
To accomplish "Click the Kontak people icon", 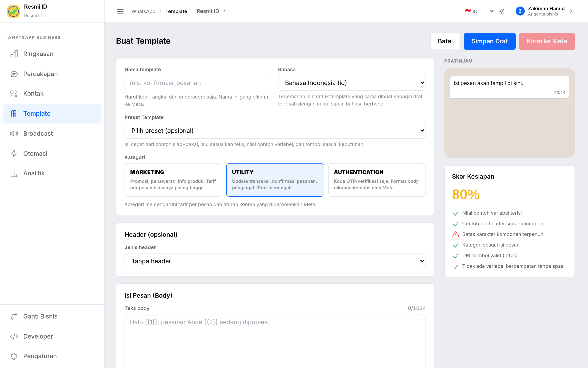I will (x=14, y=94).
